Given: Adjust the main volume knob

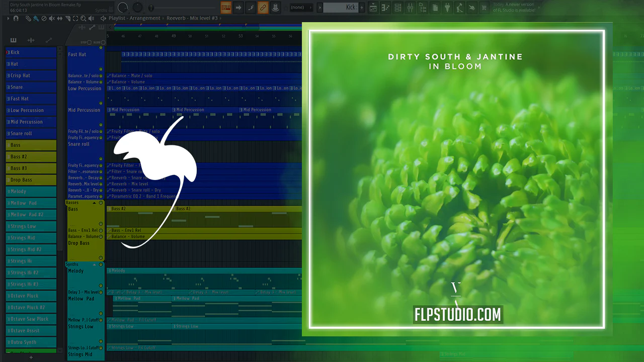Looking at the screenshot, I should coord(122,8).
